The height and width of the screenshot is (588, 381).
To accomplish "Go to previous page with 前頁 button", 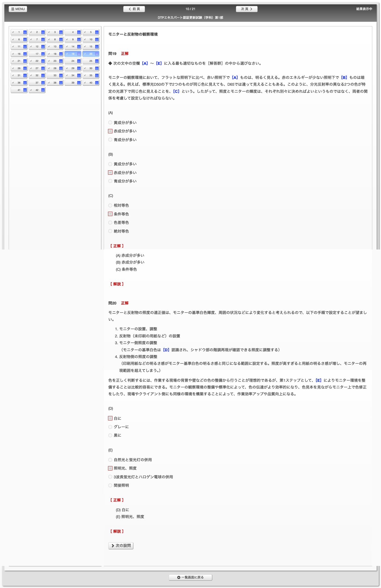I will point(134,9).
